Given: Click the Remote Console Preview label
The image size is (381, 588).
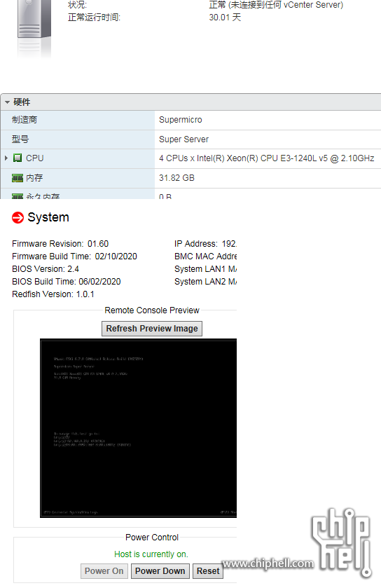Looking at the screenshot, I should tap(152, 310).
